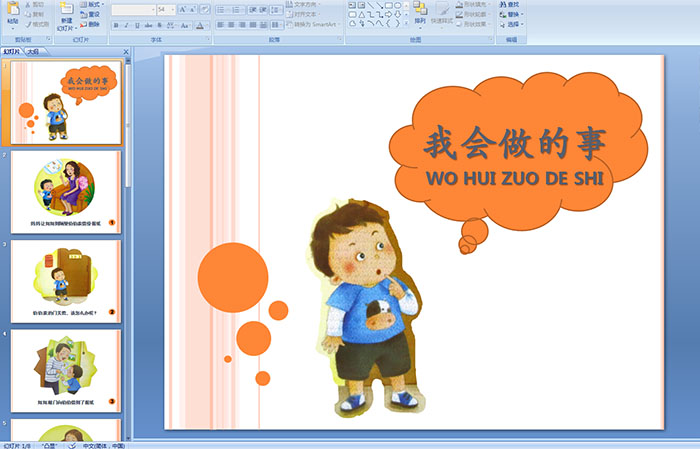Toggle Align Left for paragraph
700x449 pixels.
point(221,25)
